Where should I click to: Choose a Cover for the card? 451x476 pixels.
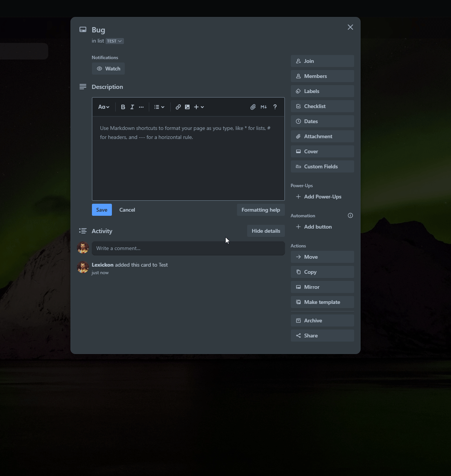pos(323,151)
